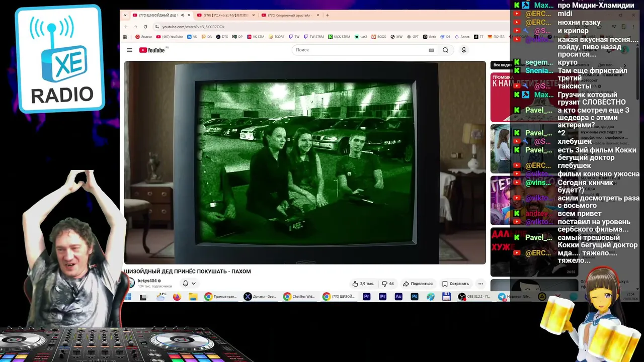Viewport: 644px width, 362px height.
Task: Open the TCORE bookmark
Action: (x=277, y=37)
